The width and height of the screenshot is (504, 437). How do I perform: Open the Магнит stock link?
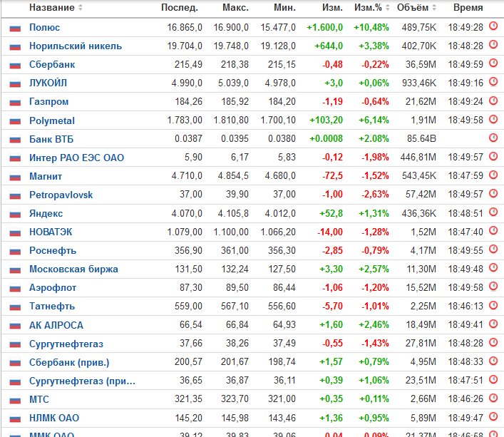click(x=46, y=176)
